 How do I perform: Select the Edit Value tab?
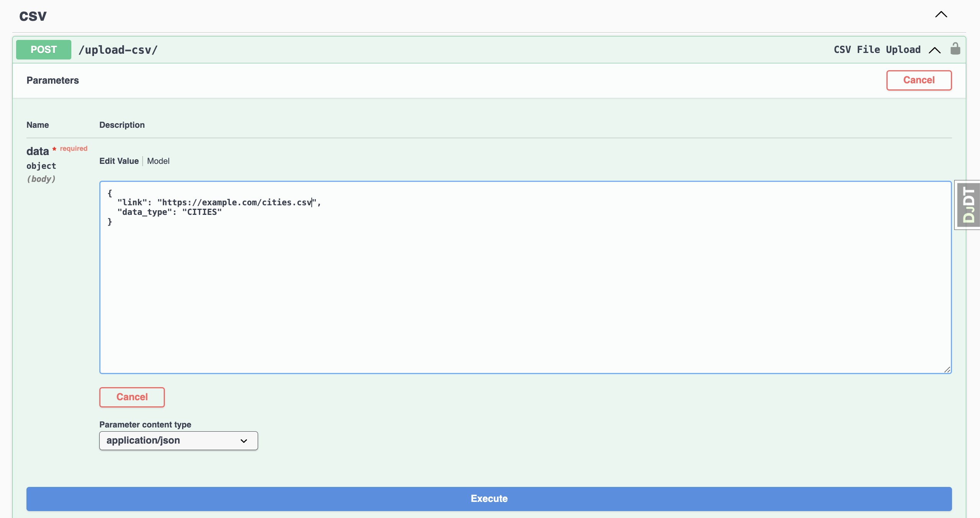(x=119, y=161)
